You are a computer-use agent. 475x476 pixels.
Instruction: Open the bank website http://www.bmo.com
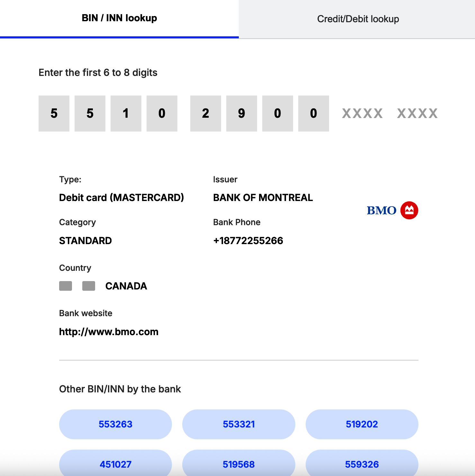point(108,332)
